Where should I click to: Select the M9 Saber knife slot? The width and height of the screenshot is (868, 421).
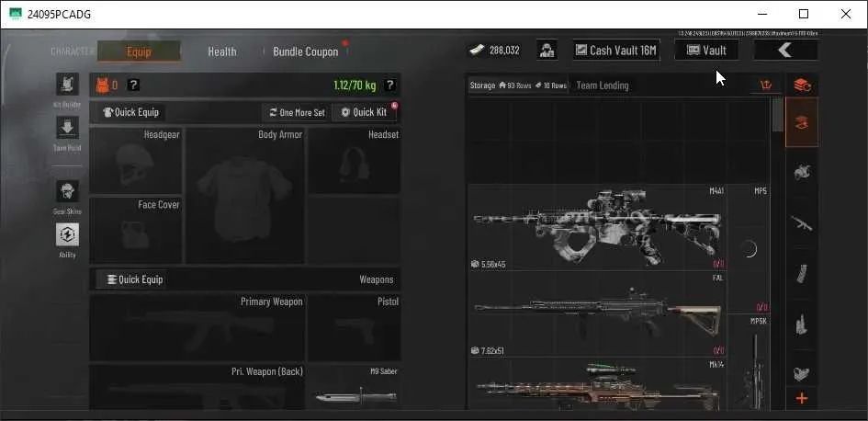click(x=355, y=387)
